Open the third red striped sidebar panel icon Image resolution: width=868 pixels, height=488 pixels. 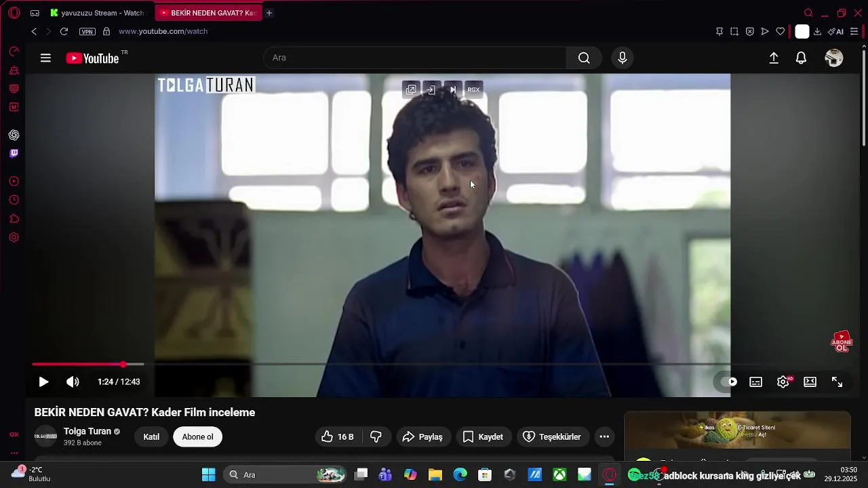coord(14,88)
